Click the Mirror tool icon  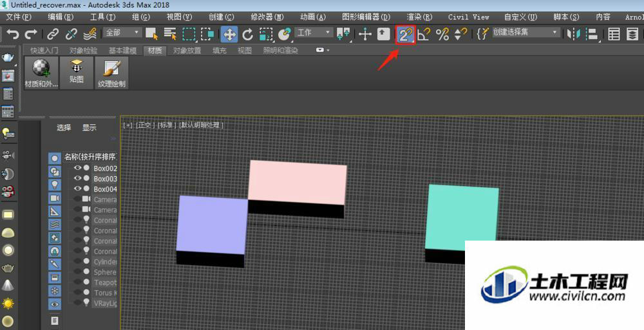point(573,35)
